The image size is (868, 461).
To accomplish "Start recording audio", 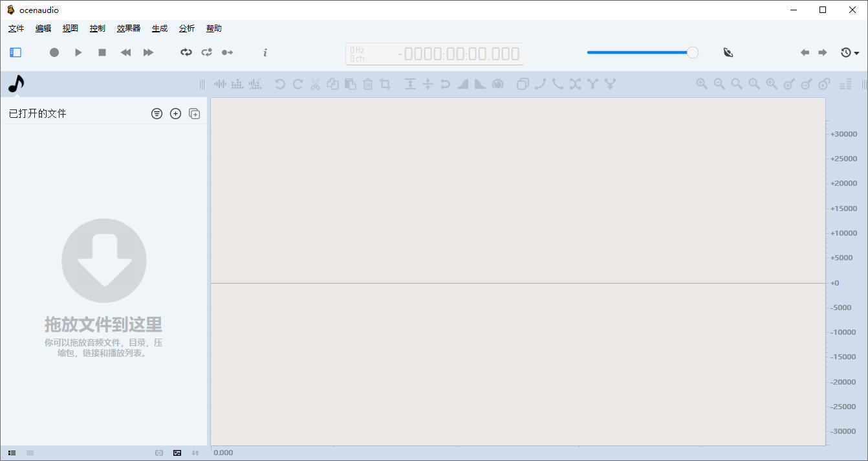I will coord(54,52).
